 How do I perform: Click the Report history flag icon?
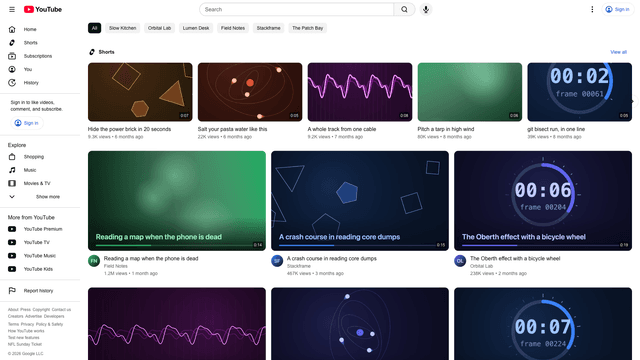(12, 291)
